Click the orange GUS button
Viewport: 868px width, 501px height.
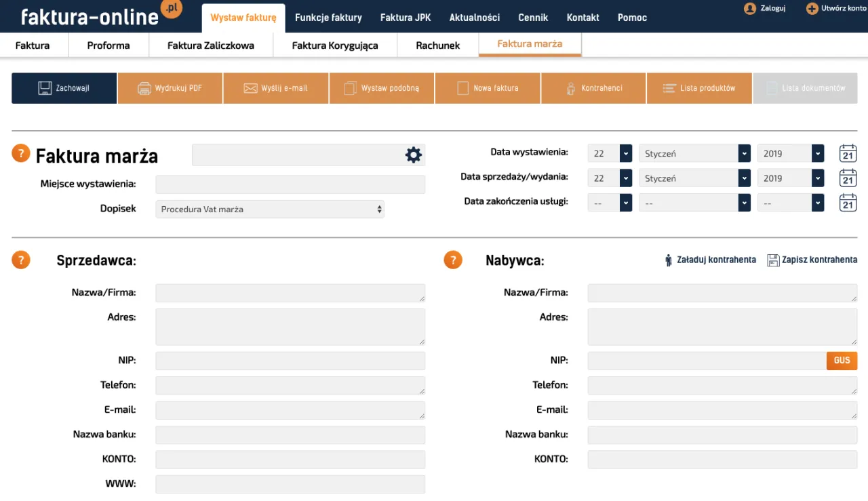842,361
